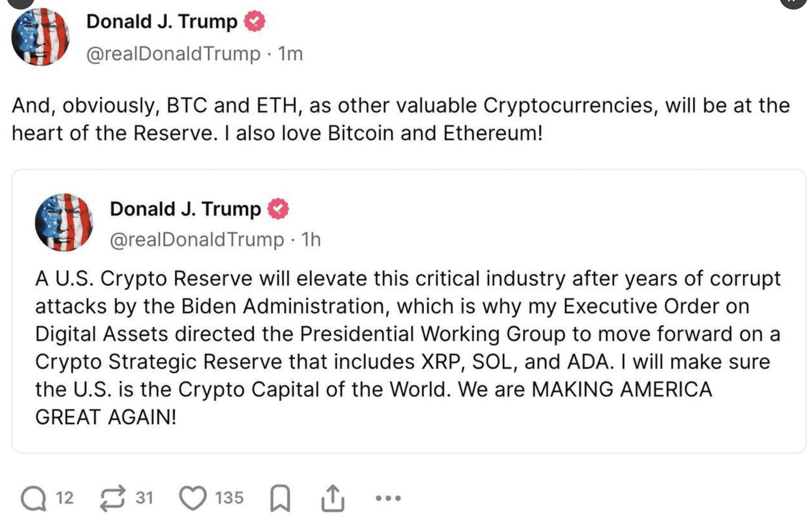This screenshot has width=812, height=522.
Task: Open the share upload-arrow icon
Action: click(333, 498)
